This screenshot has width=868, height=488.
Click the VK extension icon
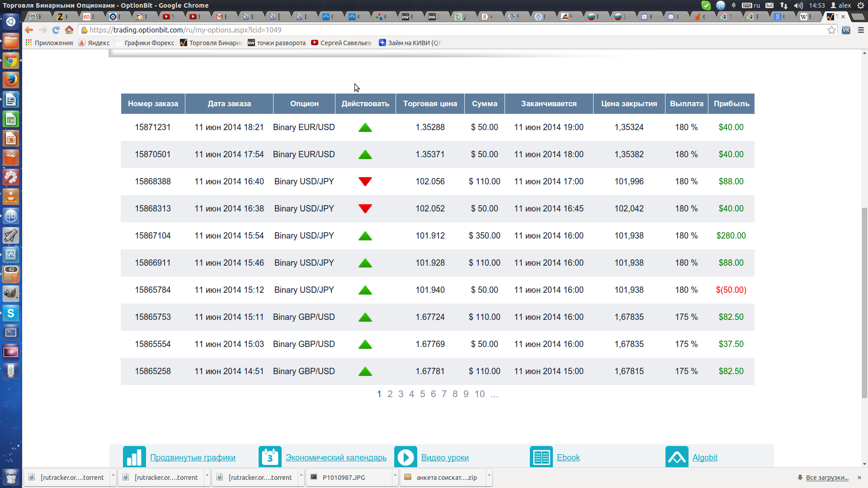click(x=846, y=30)
